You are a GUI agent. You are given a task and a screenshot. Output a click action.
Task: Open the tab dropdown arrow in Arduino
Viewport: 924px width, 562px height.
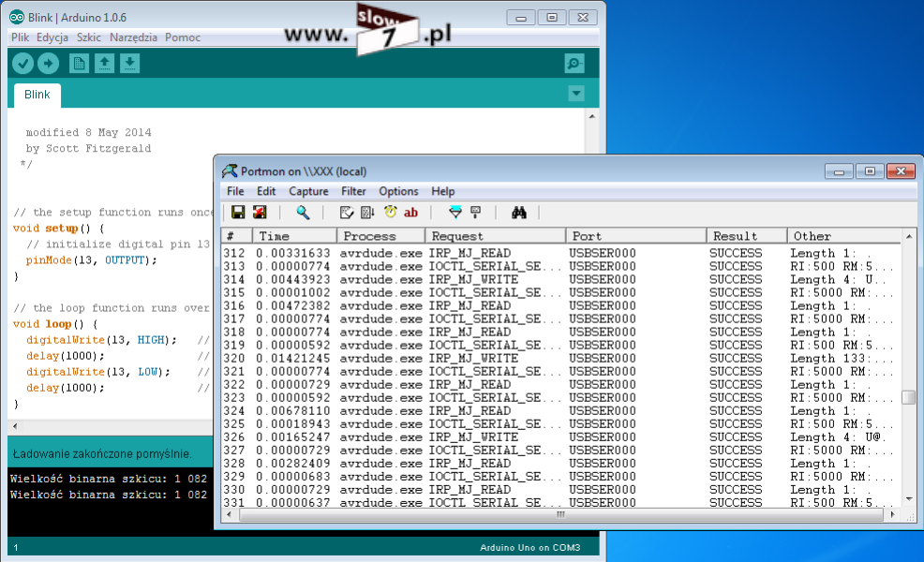point(576,93)
